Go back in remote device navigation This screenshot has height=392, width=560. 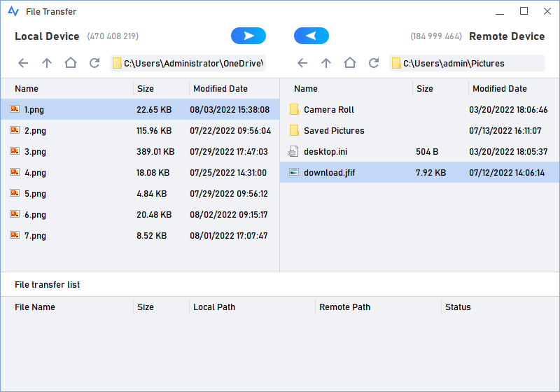click(302, 63)
